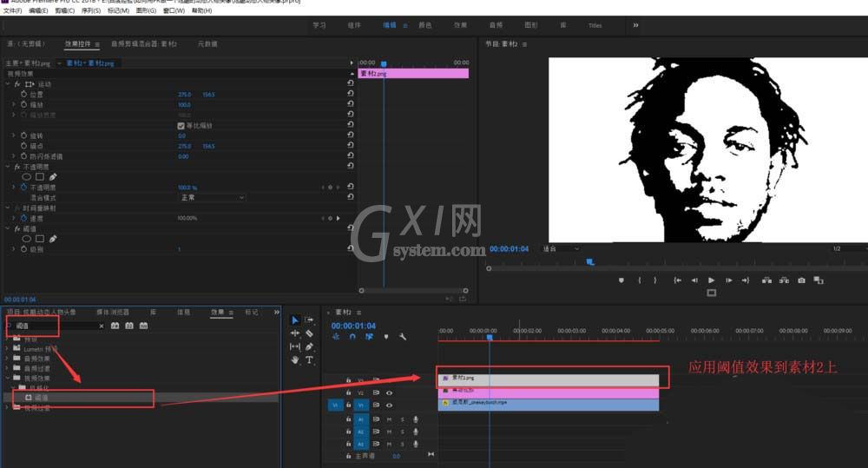Reset the Position parameter
The width and height of the screenshot is (868, 468).
351,94
